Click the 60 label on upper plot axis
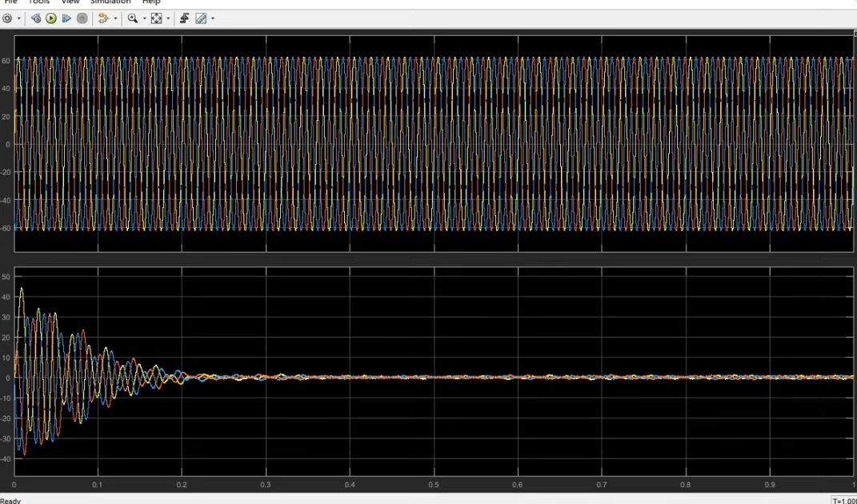Image resolution: width=857 pixels, height=504 pixels. (x=6, y=61)
